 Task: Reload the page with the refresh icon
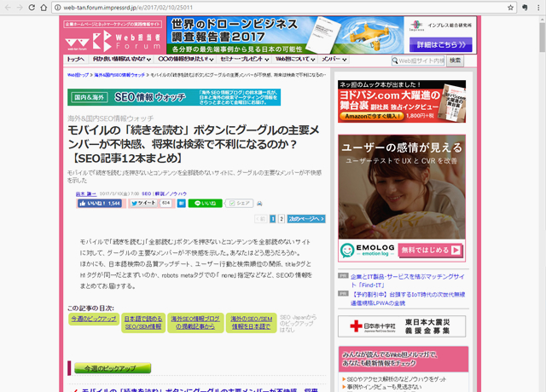pos(45,7)
